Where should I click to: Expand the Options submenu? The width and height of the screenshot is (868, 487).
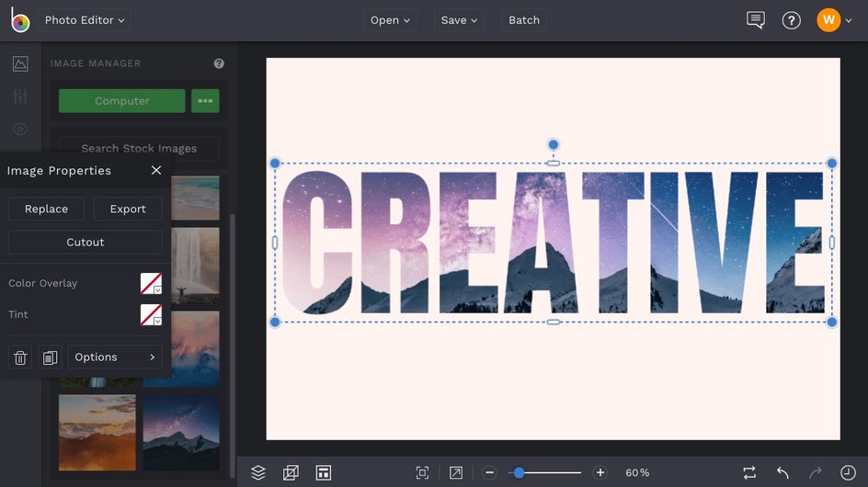click(115, 357)
